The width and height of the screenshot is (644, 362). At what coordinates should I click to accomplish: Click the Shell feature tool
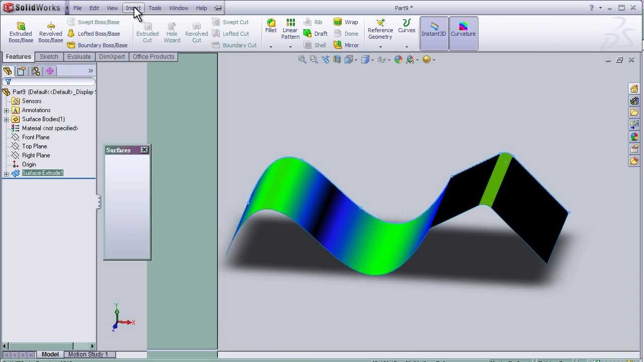click(x=315, y=45)
